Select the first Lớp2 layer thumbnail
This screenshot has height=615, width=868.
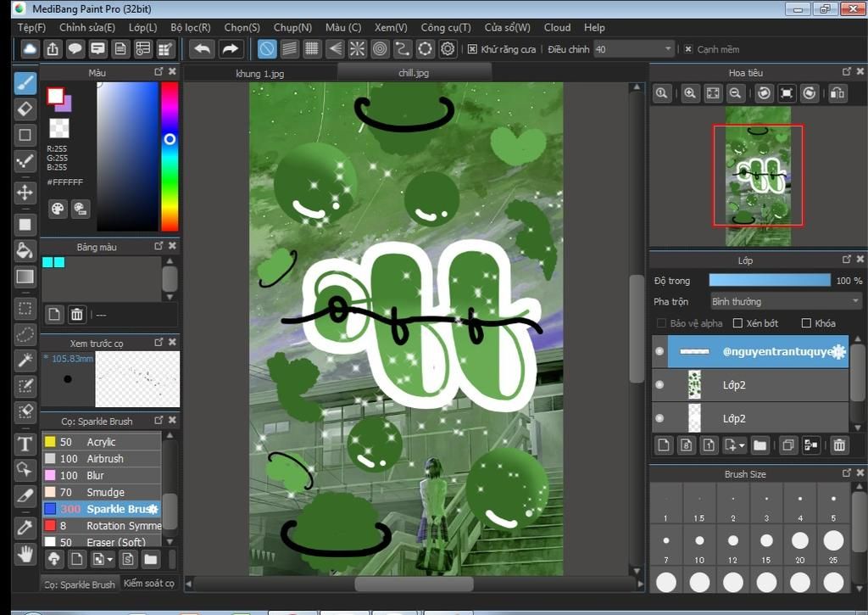click(x=694, y=384)
